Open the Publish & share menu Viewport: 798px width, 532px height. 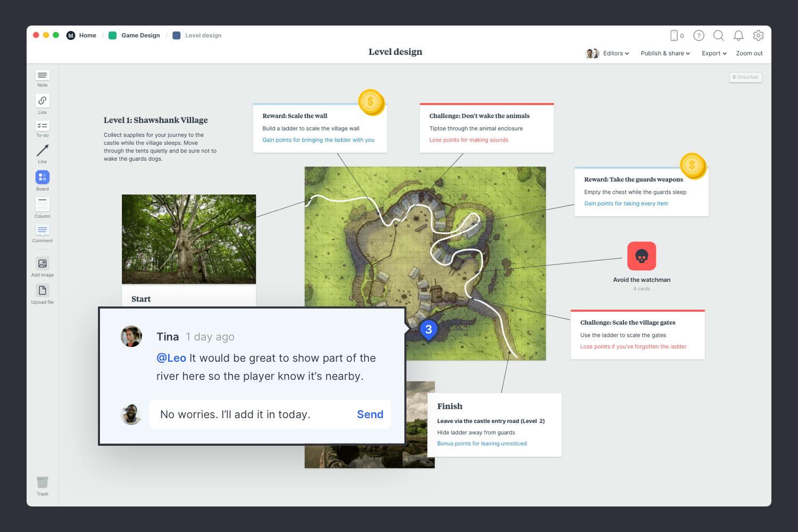(x=665, y=53)
